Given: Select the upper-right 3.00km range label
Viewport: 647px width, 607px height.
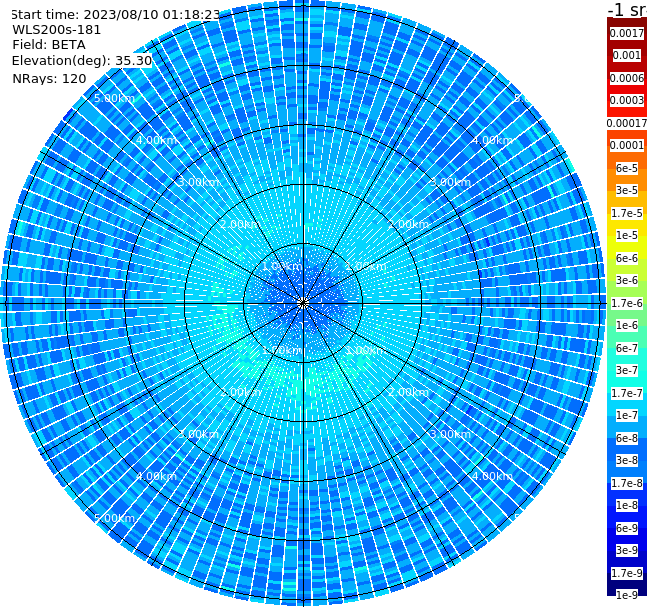Looking at the screenshot, I should (451, 182).
